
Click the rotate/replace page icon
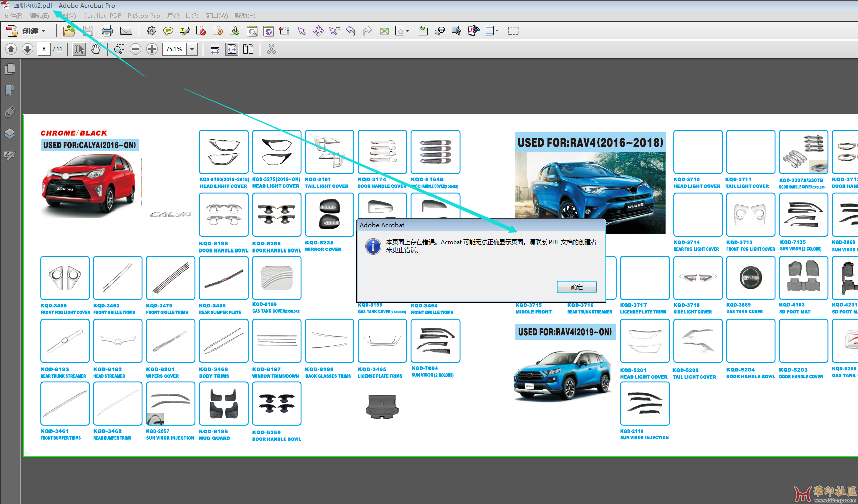218,31
